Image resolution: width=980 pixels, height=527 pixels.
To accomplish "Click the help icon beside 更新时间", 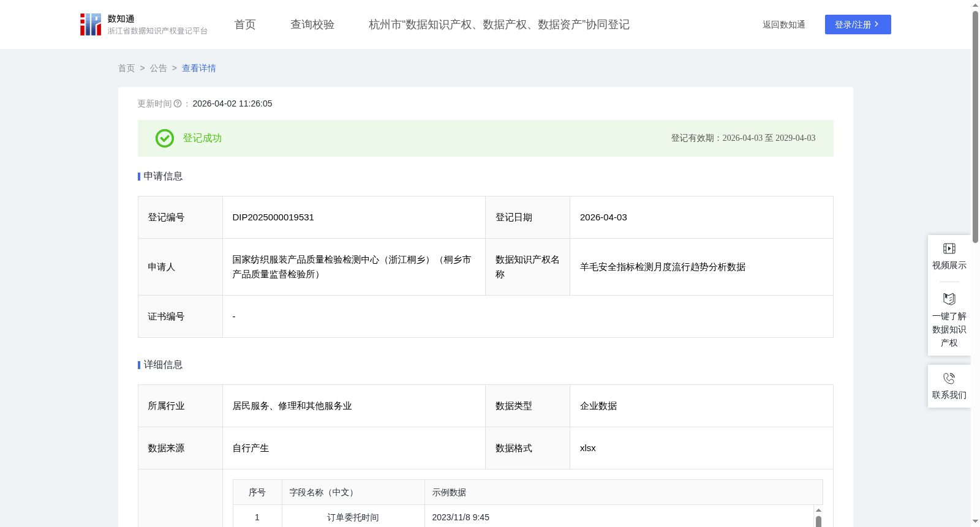I will click(x=178, y=104).
